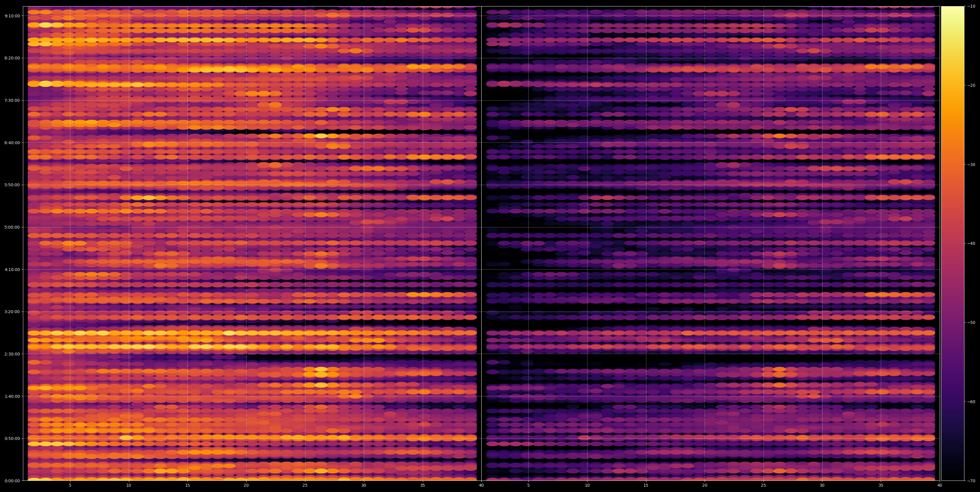Click the 0:50:00 y-axis tick label
980x492 pixels.
(x=12, y=438)
